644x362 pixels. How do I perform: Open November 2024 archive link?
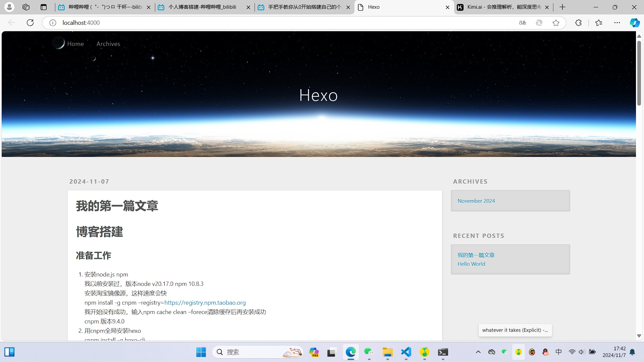(x=476, y=201)
